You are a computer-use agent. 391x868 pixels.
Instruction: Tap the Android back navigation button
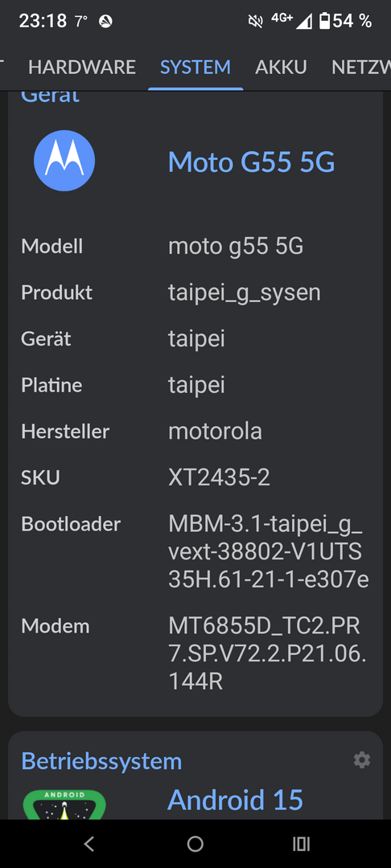click(x=88, y=844)
